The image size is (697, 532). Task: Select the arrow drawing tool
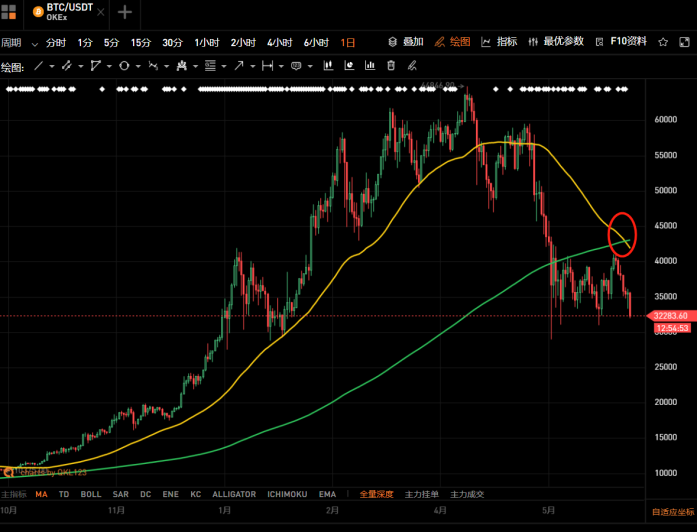point(239,66)
